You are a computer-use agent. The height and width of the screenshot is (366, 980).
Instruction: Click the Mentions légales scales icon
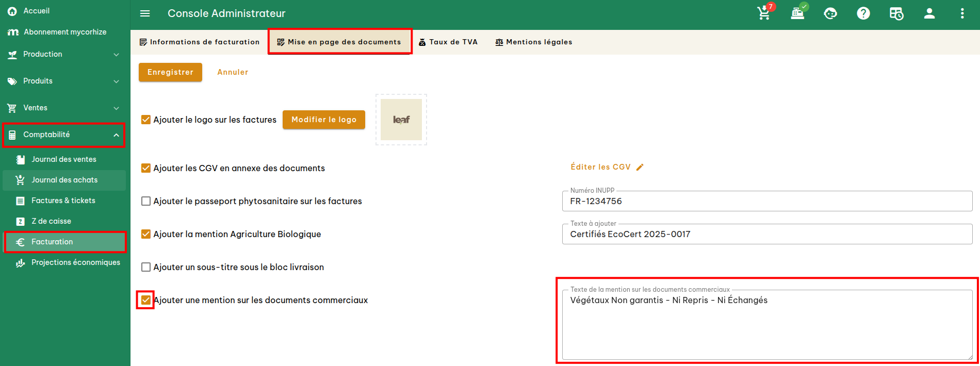(x=499, y=42)
